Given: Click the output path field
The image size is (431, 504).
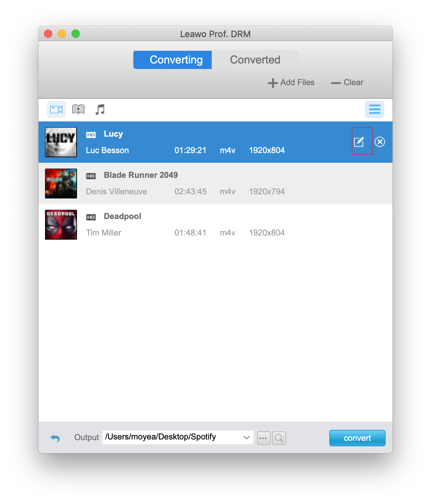Looking at the screenshot, I should tap(178, 437).
